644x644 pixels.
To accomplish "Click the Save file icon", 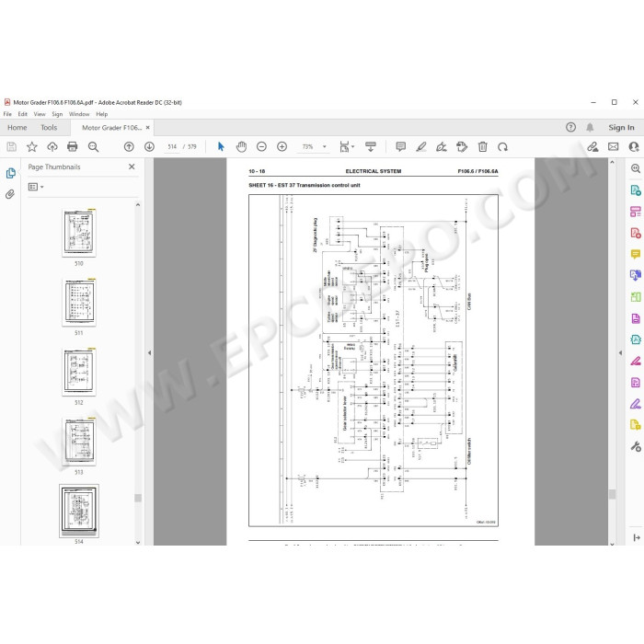I will [x=11, y=146].
